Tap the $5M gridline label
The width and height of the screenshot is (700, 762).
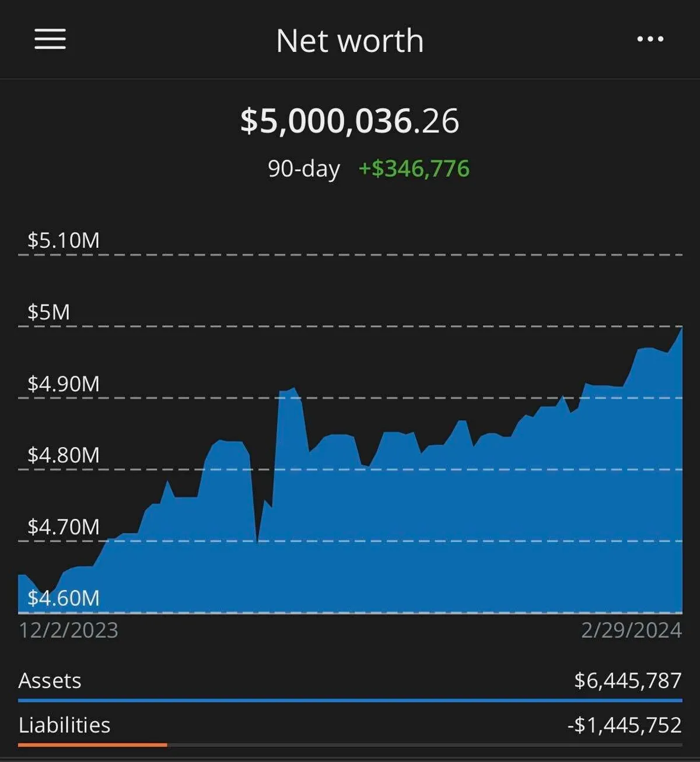pyautogui.click(x=49, y=312)
